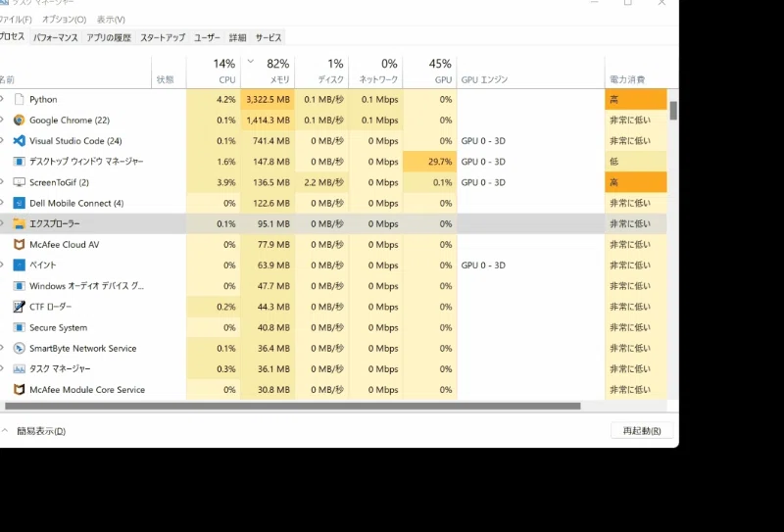Click the タスク マネージャー process icon
784x532 pixels.
pos(19,369)
